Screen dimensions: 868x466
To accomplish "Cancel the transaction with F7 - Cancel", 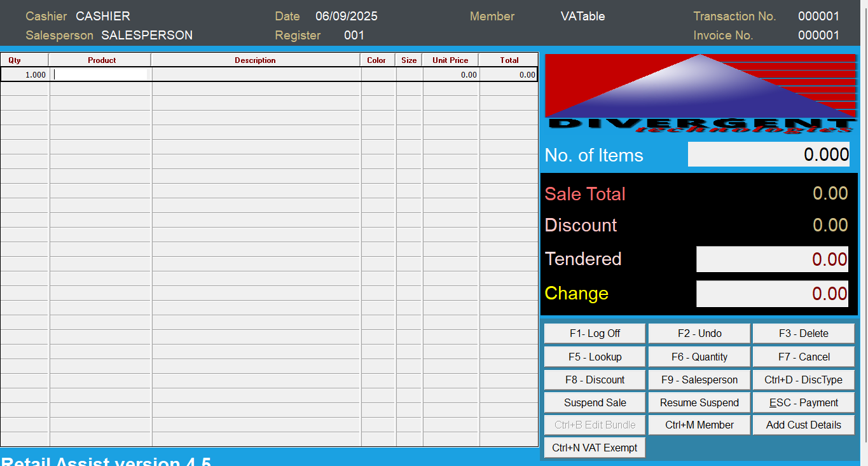I will (x=803, y=356).
